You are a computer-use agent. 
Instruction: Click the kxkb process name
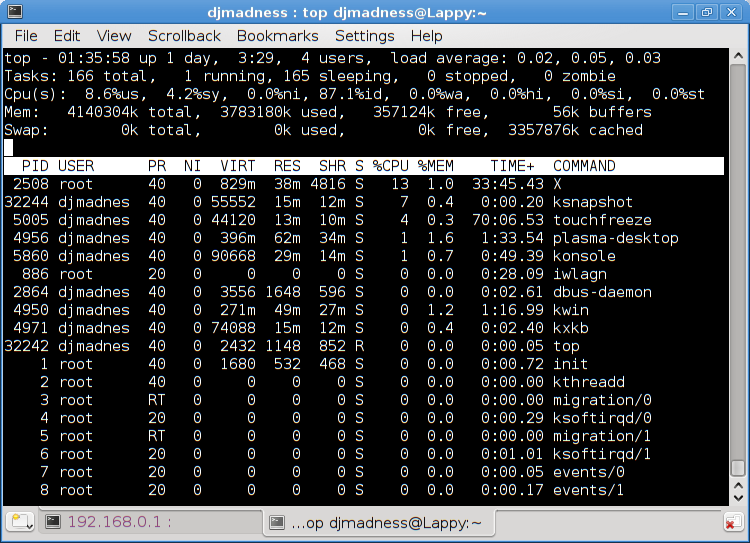point(571,328)
